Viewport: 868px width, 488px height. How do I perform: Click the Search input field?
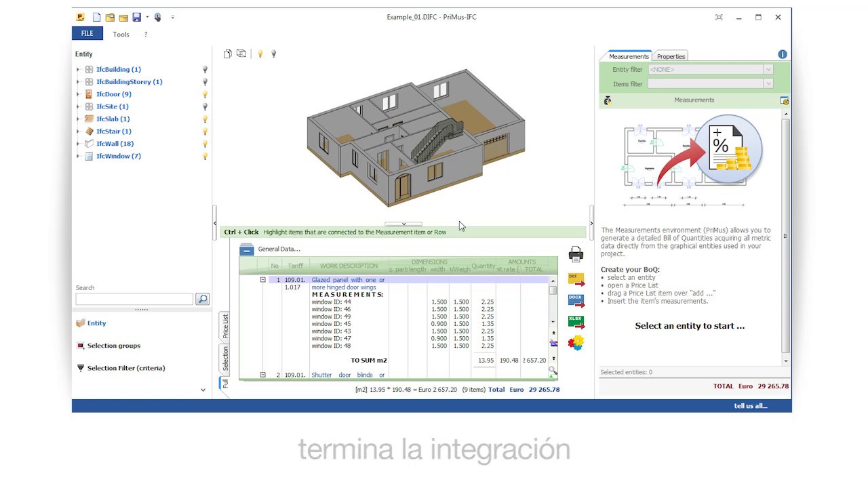coord(134,299)
